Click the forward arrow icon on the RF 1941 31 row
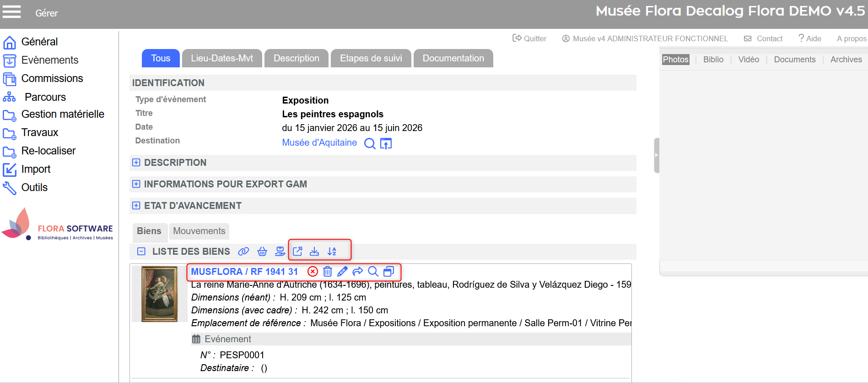The height and width of the screenshot is (383, 868). (358, 272)
